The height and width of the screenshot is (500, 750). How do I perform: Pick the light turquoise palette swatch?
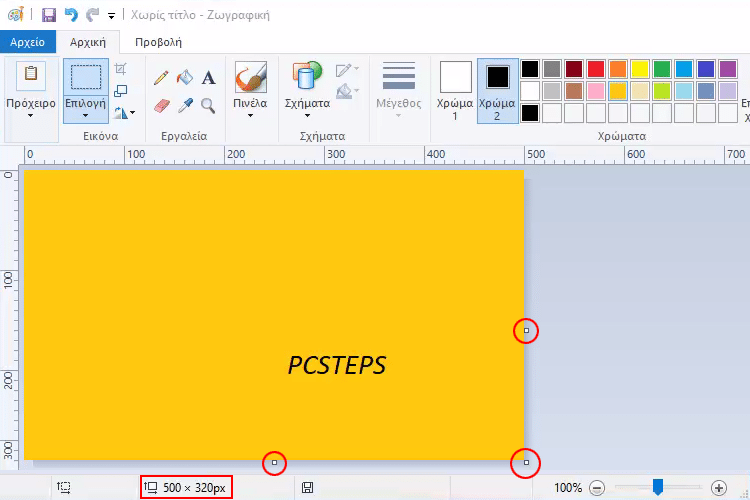point(684,91)
